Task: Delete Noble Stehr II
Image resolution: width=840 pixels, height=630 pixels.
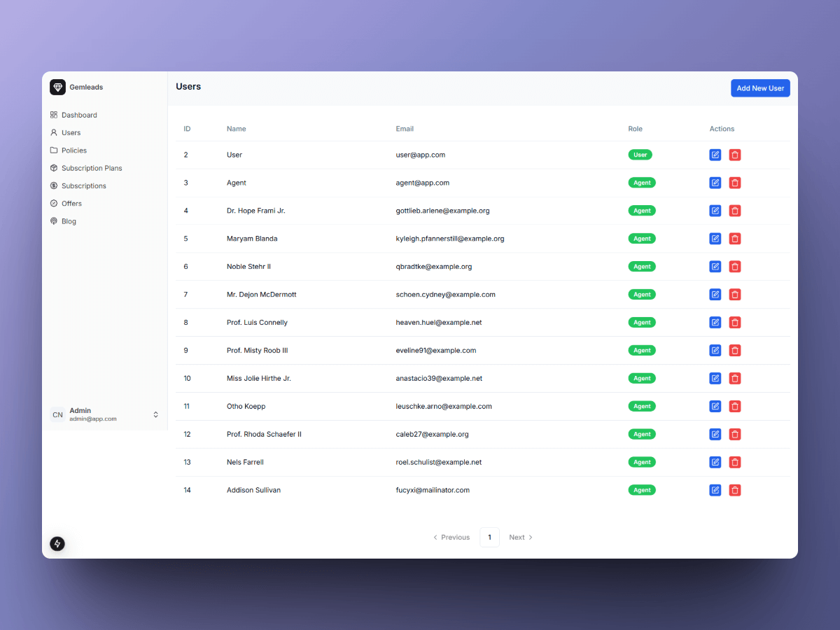Action: pyautogui.click(x=734, y=267)
